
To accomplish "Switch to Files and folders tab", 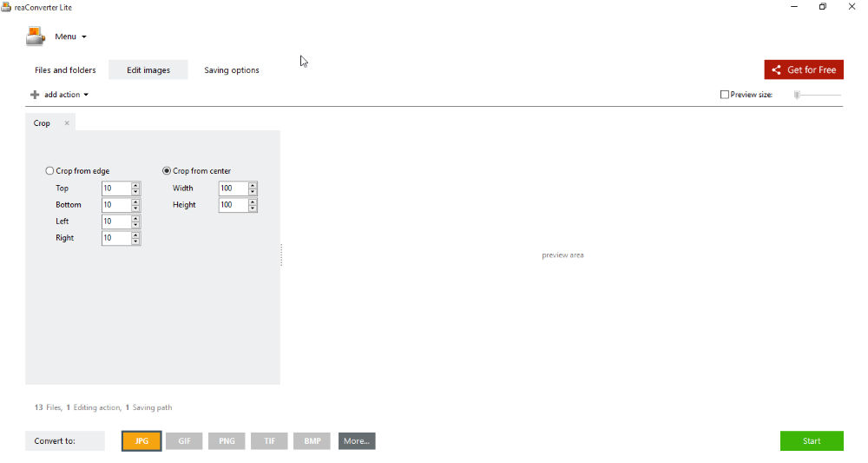I will pyautogui.click(x=65, y=70).
